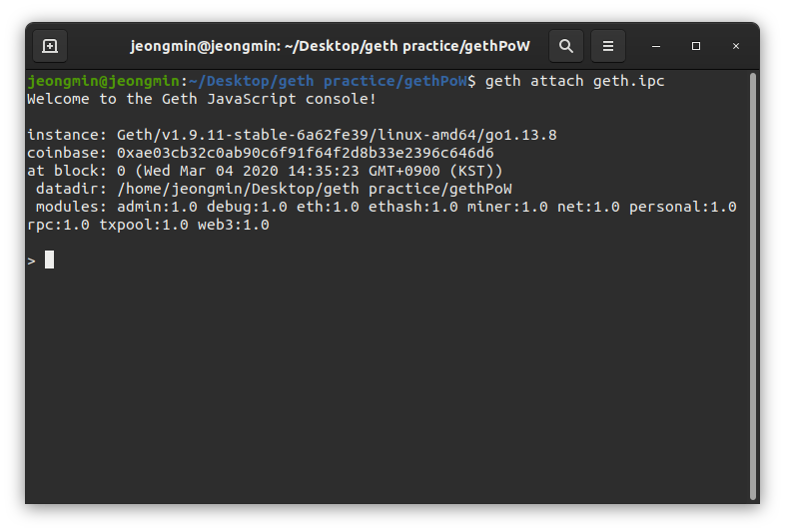The image size is (785, 532).
Task: Click the 'at block: 0' date line
Action: [x=265, y=171]
